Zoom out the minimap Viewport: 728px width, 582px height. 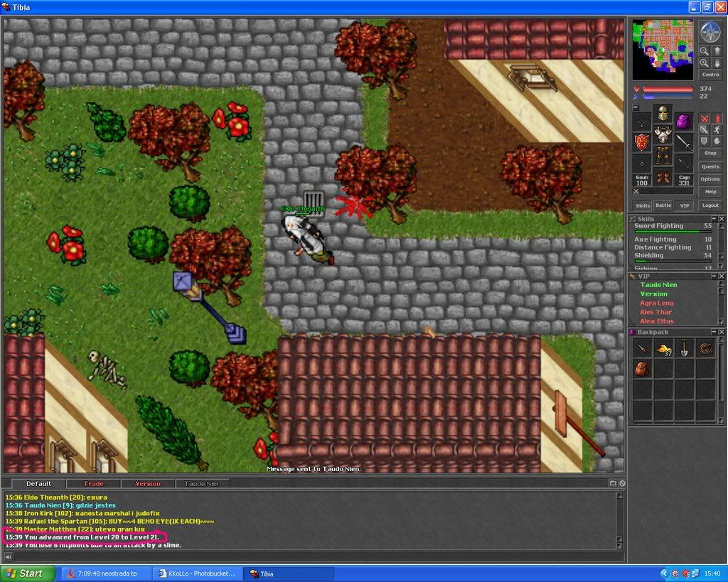[x=705, y=51]
